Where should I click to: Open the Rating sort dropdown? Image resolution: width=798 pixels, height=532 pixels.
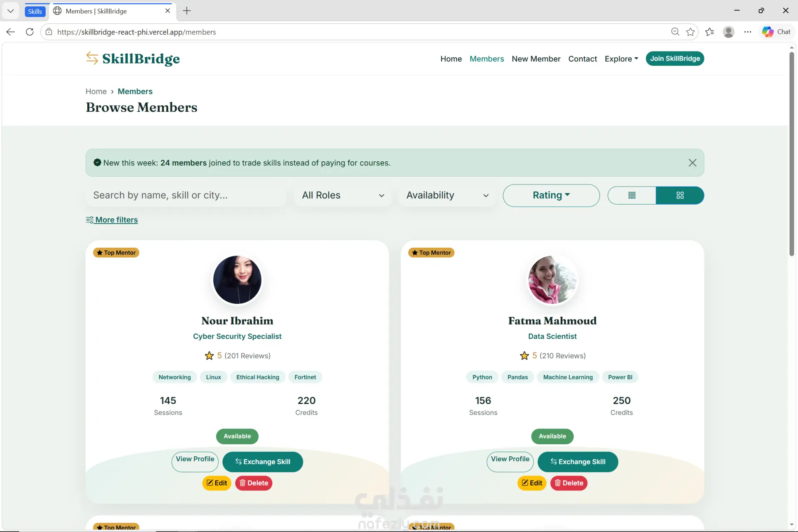551,195
